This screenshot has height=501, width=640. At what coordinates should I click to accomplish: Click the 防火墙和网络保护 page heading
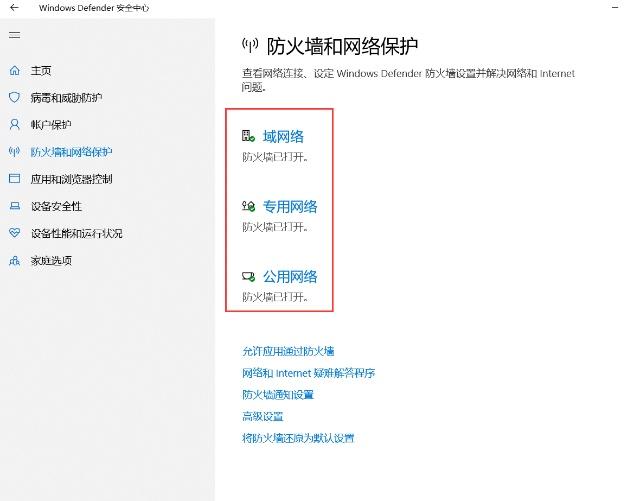[x=342, y=46]
